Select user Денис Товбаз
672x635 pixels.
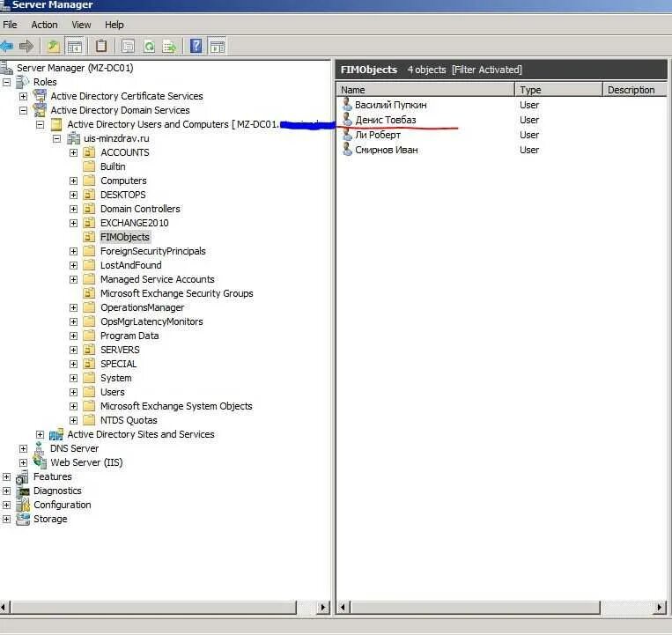pyautogui.click(x=385, y=120)
